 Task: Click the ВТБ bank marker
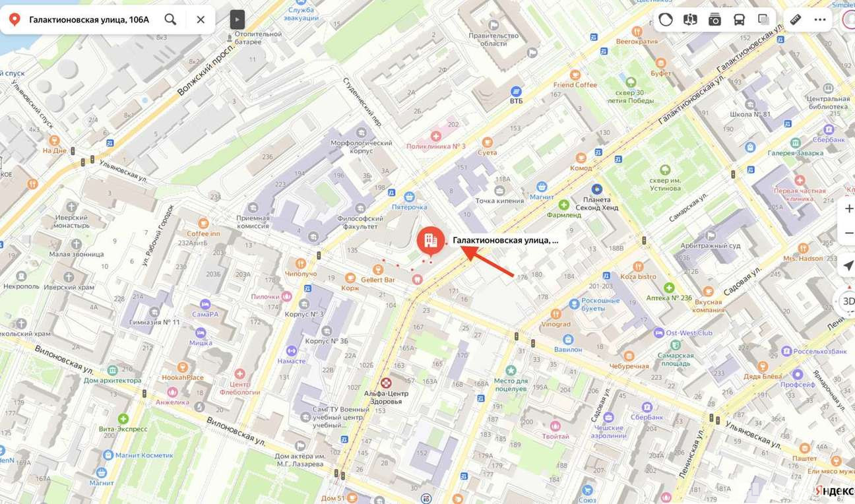pyautogui.click(x=516, y=91)
